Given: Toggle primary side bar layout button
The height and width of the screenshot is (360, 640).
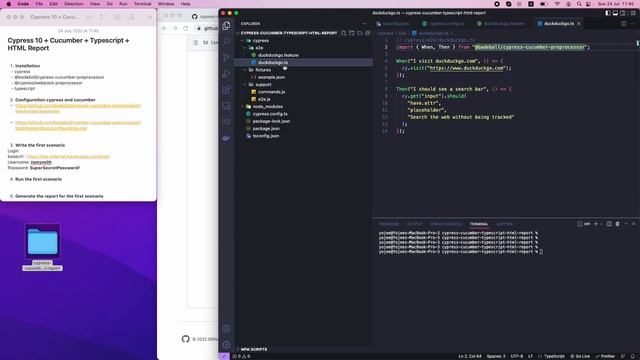Looking at the screenshot, I should click(608, 13).
